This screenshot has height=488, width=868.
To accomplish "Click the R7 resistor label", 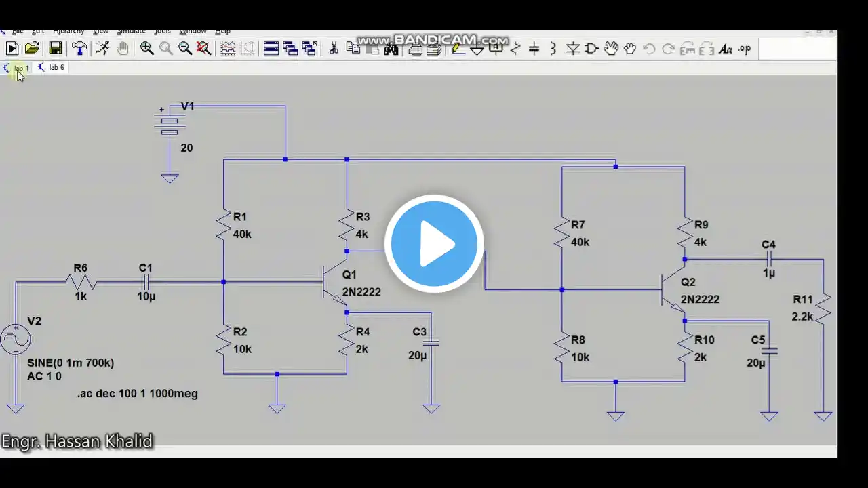I will 578,224.
